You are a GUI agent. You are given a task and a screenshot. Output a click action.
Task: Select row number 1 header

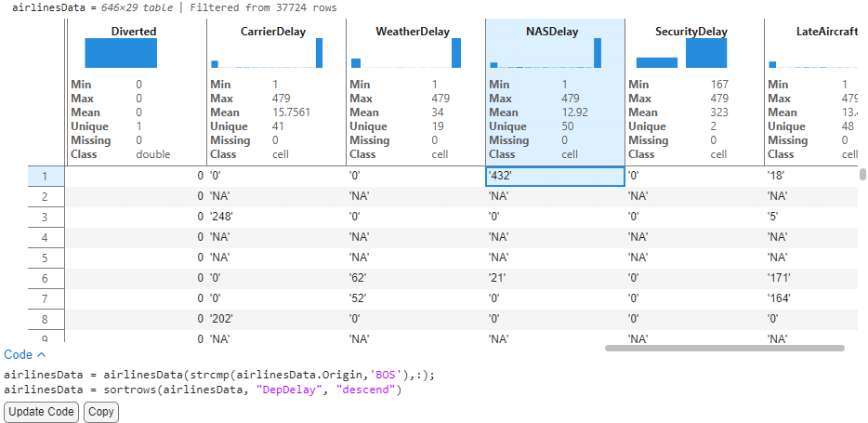tap(45, 176)
